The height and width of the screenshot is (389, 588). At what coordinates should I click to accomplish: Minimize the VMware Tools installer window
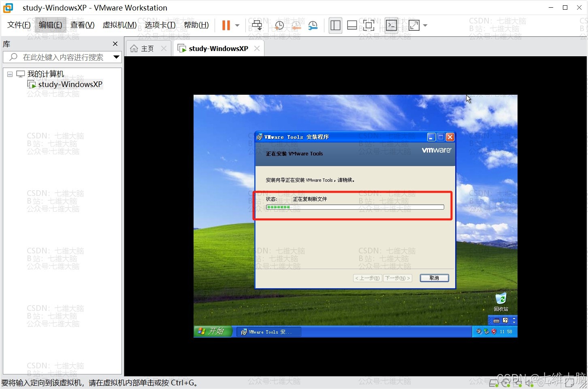point(432,137)
